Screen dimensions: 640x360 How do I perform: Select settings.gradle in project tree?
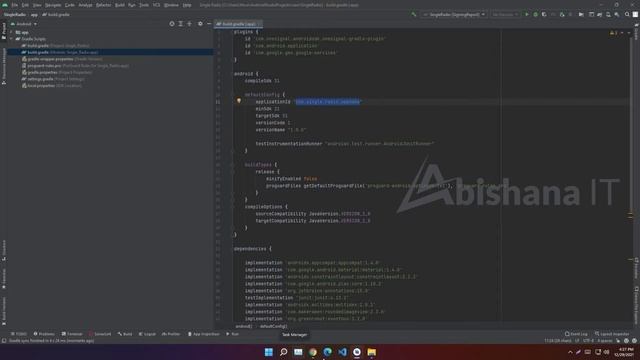[53, 79]
